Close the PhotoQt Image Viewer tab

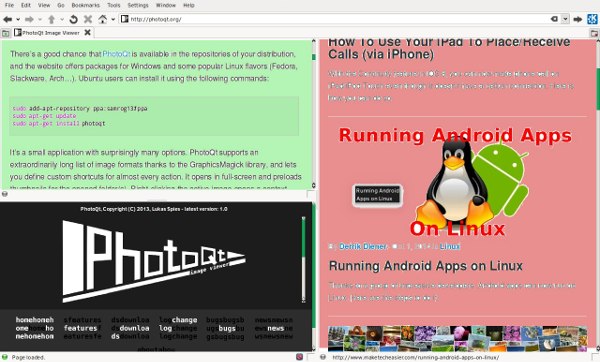click(88, 33)
